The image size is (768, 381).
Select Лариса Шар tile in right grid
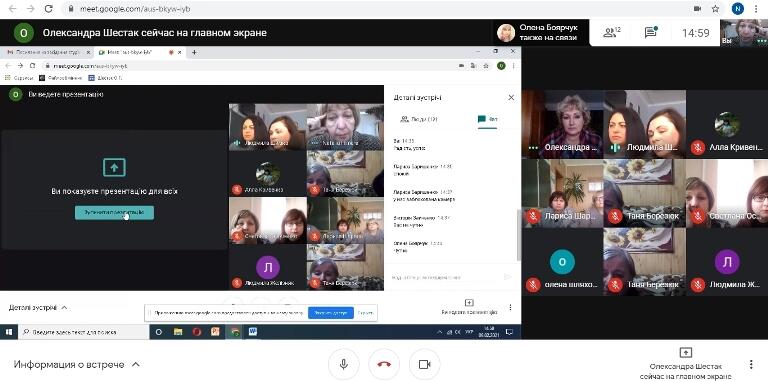(x=562, y=193)
